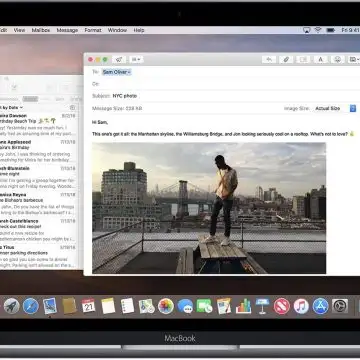Open the Mailbox menu

coord(41,30)
